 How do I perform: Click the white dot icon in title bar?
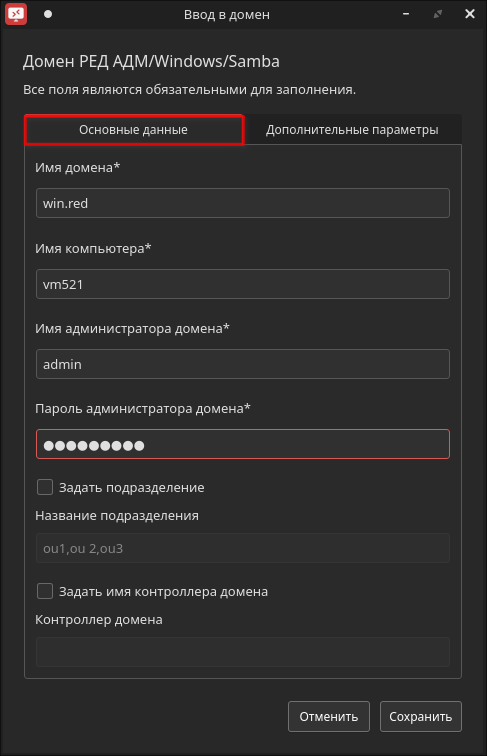(48, 14)
